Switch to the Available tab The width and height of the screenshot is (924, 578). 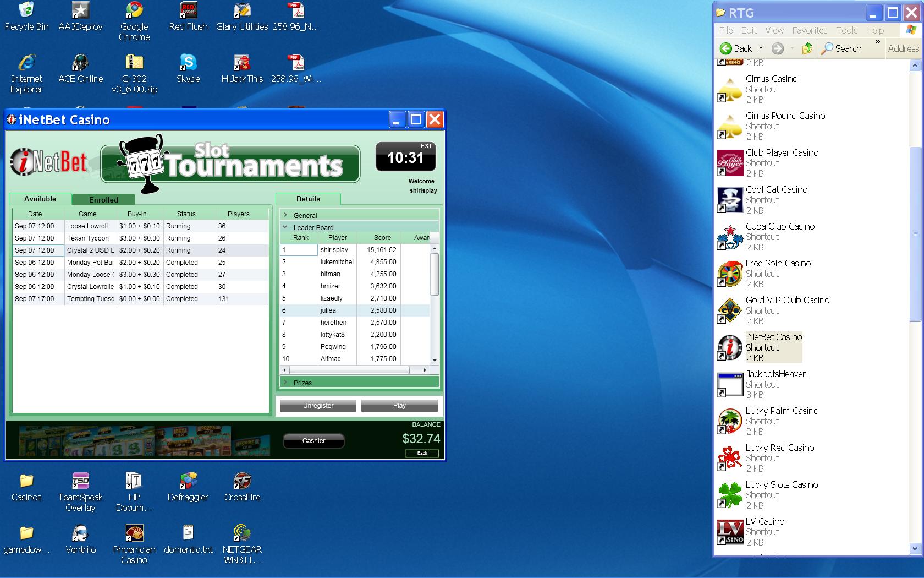40,199
